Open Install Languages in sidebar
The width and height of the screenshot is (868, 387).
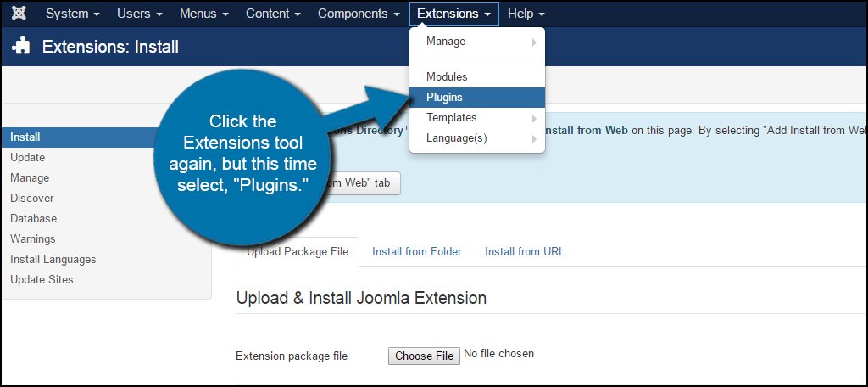[53, 260]
